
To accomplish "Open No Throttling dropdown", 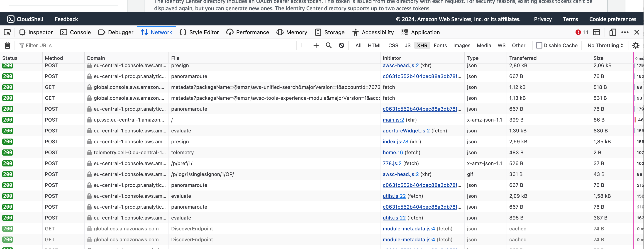I will pos(605,45).
